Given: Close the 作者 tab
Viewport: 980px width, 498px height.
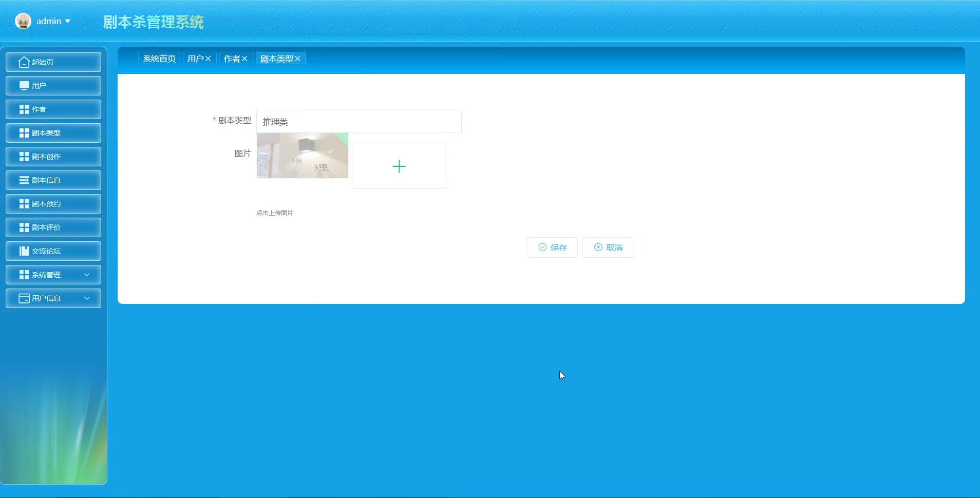Looking at the screenshot, I should 244,59.
